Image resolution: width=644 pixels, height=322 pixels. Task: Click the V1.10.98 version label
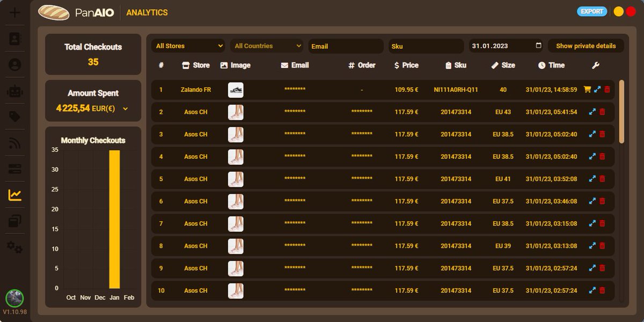coord(15,312)
